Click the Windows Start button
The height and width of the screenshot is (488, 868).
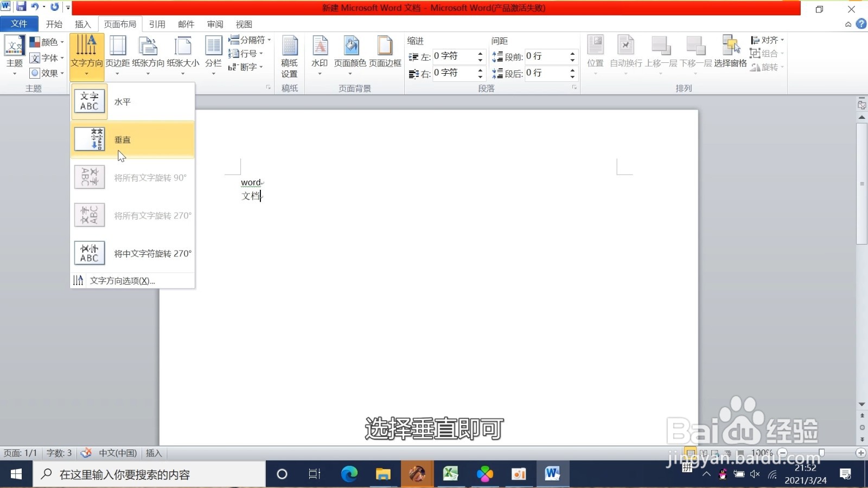click(x=16, y=474)
